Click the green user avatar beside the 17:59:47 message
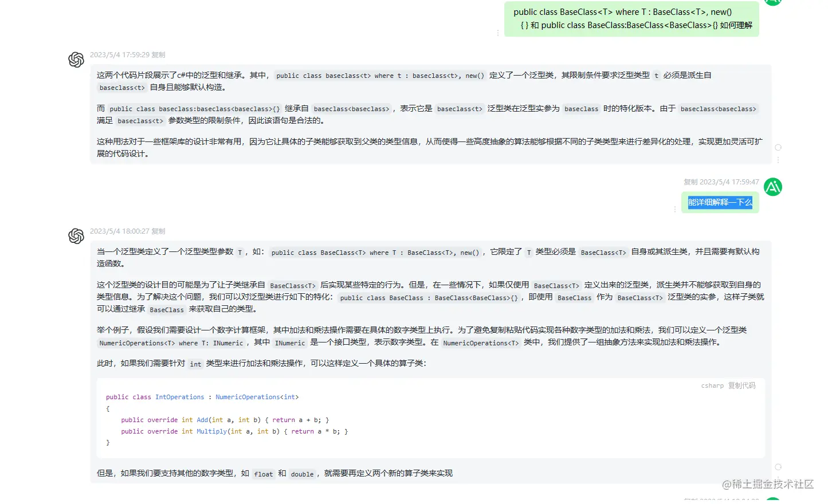 point(773,187)
